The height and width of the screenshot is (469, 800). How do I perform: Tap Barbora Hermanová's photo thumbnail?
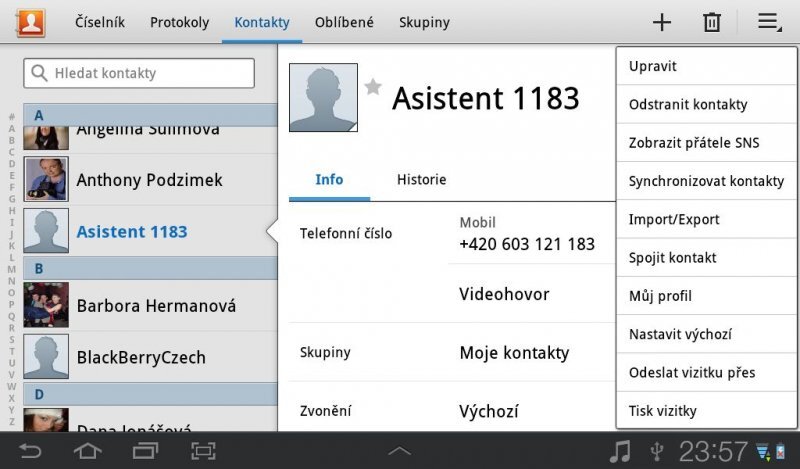[46, 305]
